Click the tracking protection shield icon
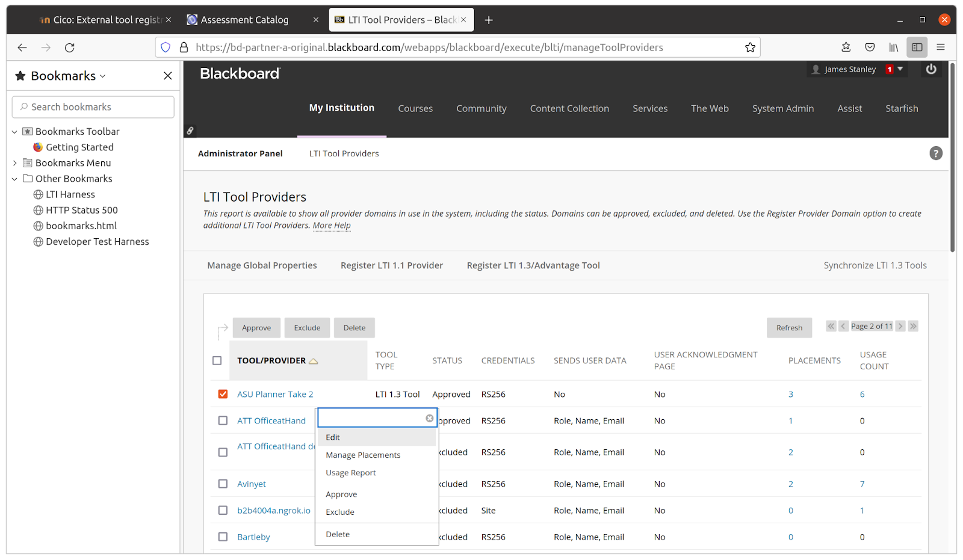 (x=166, y=48)
